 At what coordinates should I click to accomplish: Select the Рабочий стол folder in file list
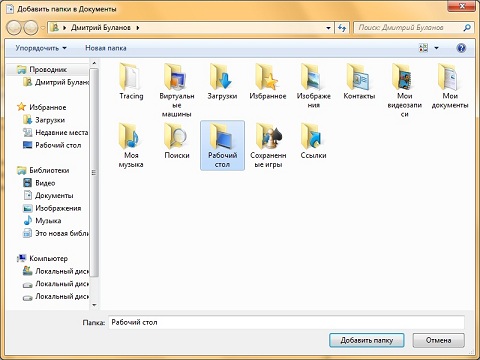222,145
